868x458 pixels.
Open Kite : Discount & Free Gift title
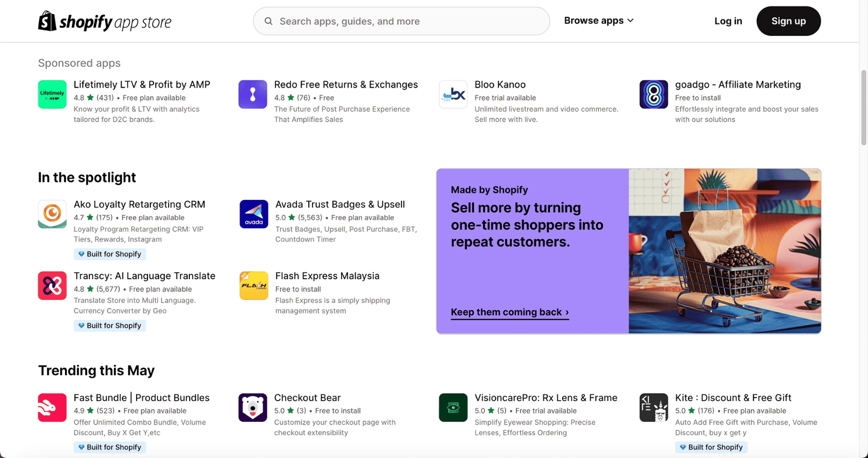pyautogui.click(x=733, y=398)
